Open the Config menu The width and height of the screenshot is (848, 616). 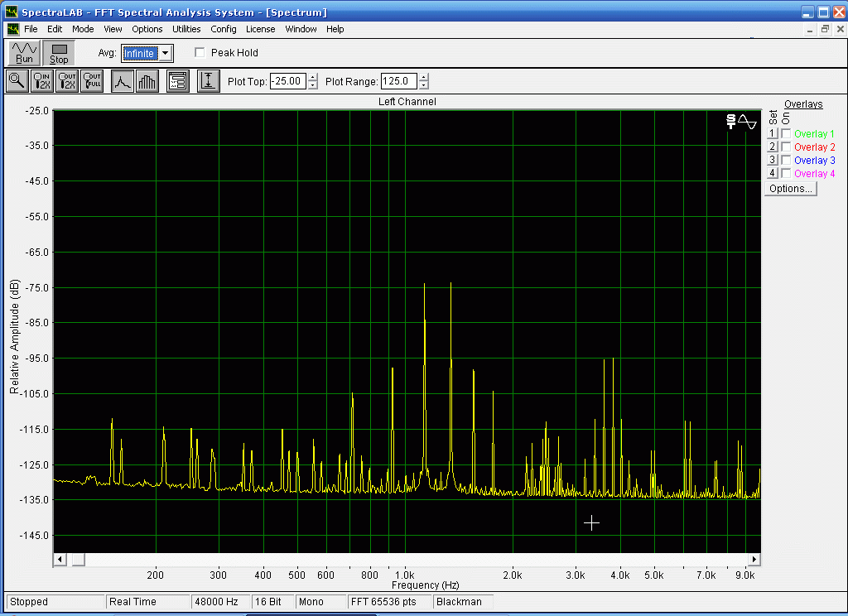(x=224, y=29)
